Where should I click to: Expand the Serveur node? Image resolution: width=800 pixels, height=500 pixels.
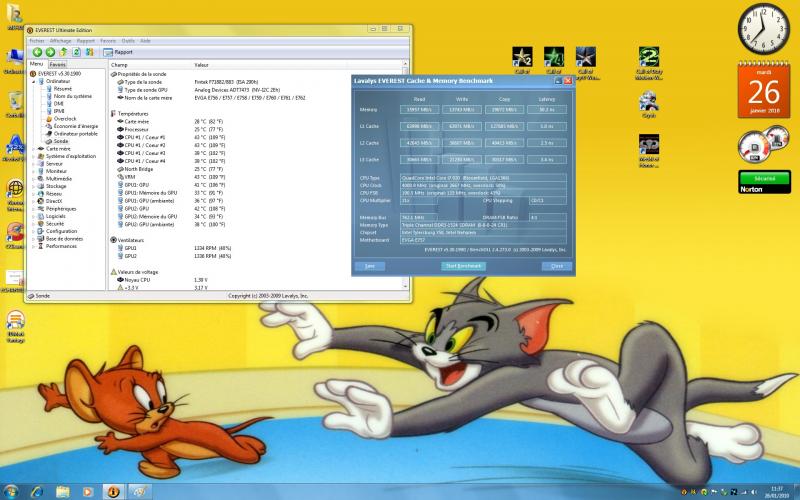click(x=34, y=164)
